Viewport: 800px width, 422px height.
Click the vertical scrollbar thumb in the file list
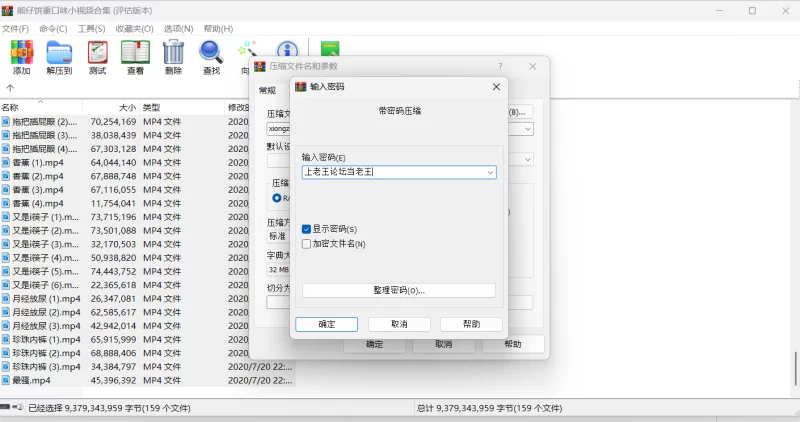pyautogui.click(x=795, y=368)
